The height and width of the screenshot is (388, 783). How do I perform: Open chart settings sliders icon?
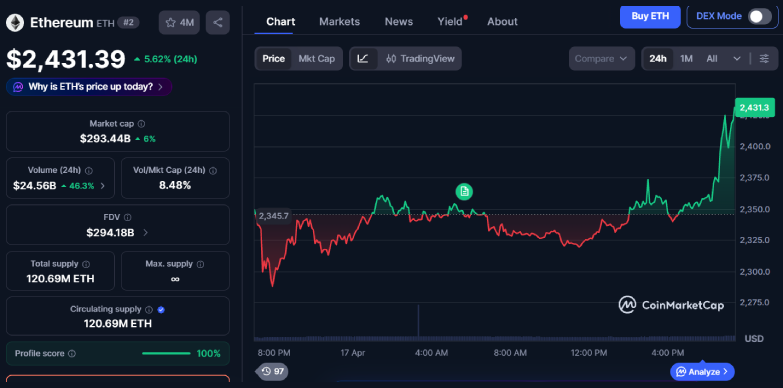pyautogui.click(x=764, y=58)
